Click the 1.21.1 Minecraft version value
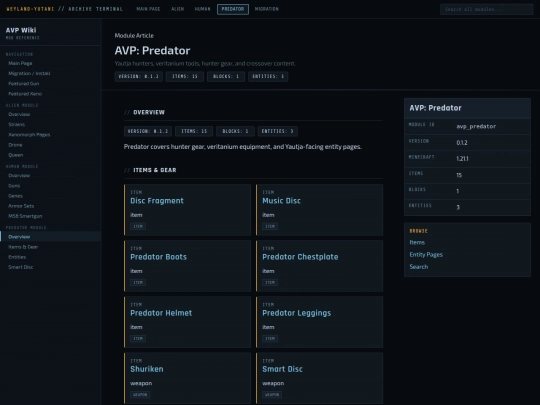The width and height of the screenshot is (540, 405). coord(462,159)
